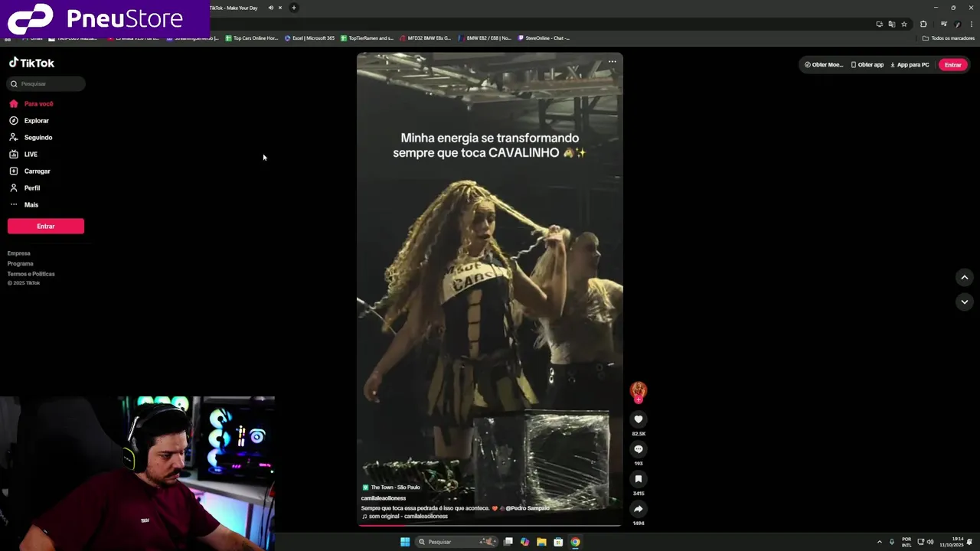Click the TikTok logo
Viewport: 980px width, 551px height.
(32, 63)
